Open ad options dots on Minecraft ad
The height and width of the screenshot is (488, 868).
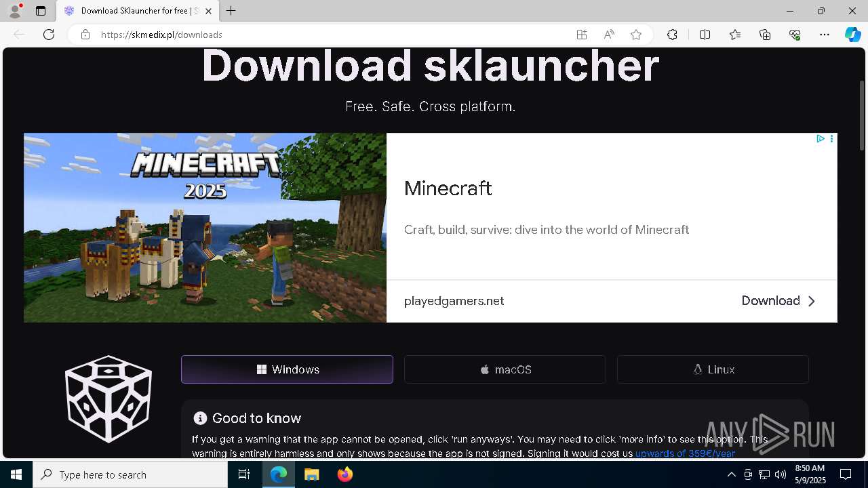tap(831, 138)
